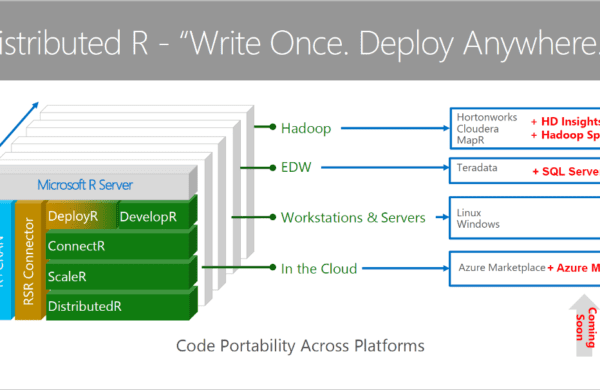Select the Azure Marketplace box
Viewport: 600px width, 390px height.
pyautogui.click(x=525, y=268)
